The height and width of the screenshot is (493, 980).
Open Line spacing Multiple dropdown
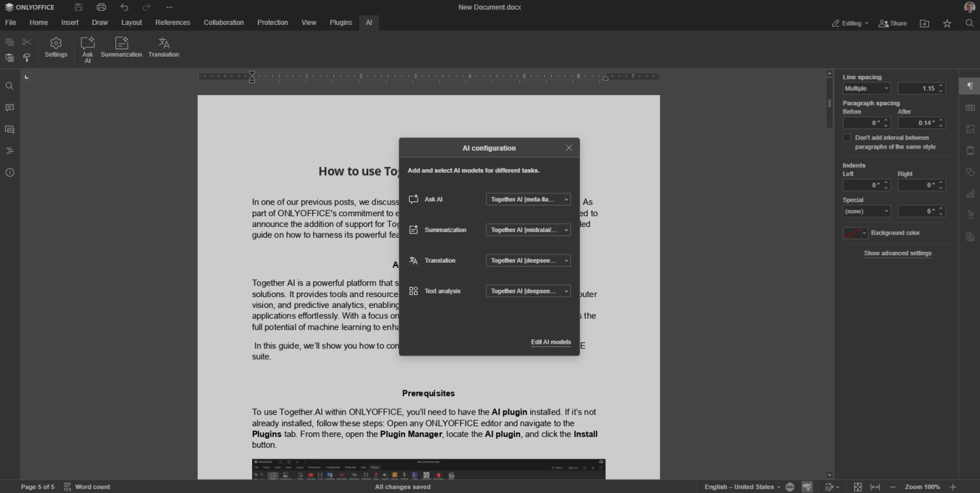coord(866,89)
